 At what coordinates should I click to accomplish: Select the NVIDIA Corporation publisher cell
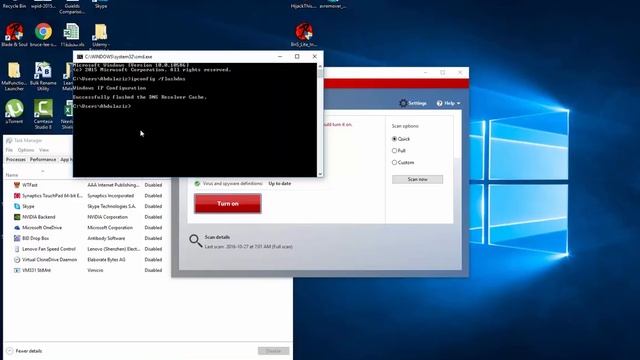[x=108, y=217]
